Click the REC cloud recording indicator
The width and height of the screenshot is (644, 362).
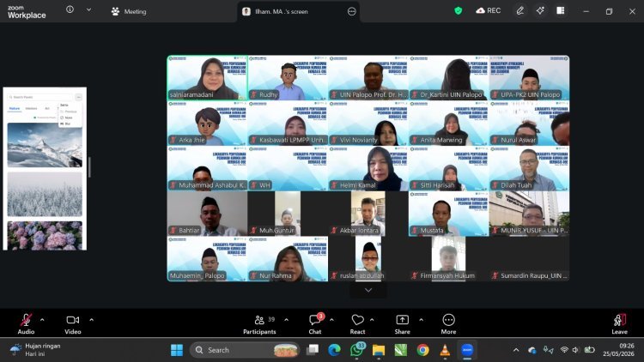489,11
